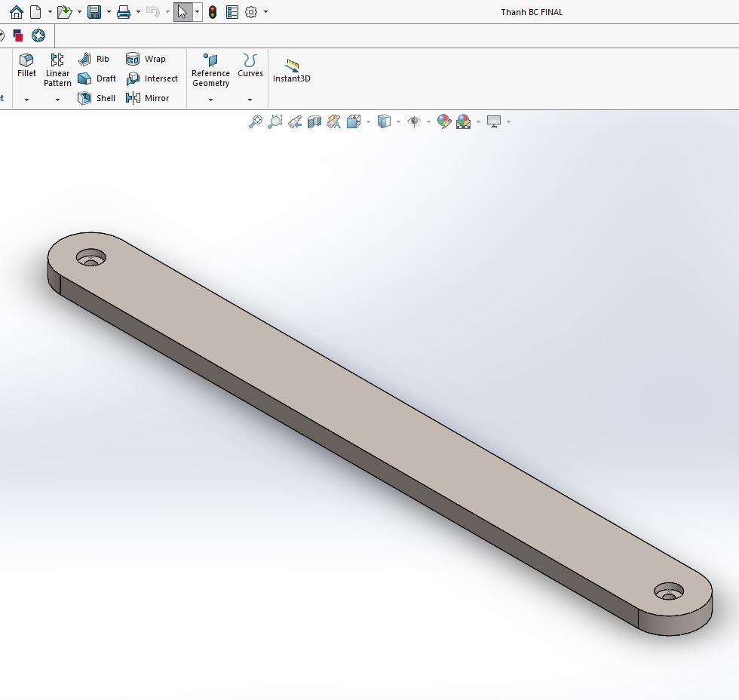Expand the Curves dropdown arrow
Image resolution: width=739 pixels, height=700 pixels.
[x=250, y=100]
